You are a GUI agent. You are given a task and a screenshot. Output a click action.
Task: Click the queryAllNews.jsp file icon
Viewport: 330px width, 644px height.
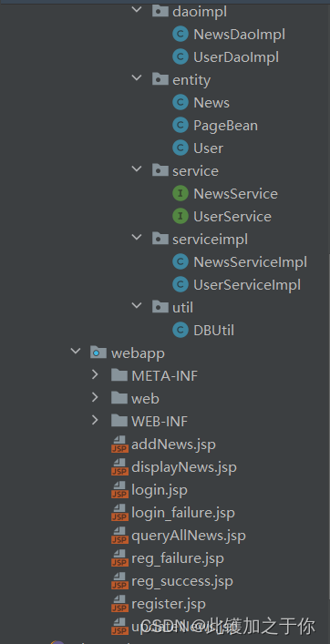[119, 536]
